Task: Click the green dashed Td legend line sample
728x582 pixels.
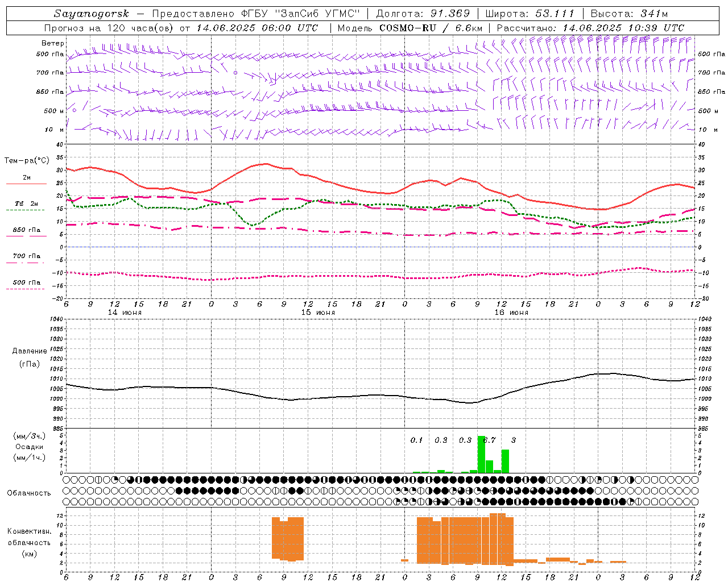Action: 25,210
